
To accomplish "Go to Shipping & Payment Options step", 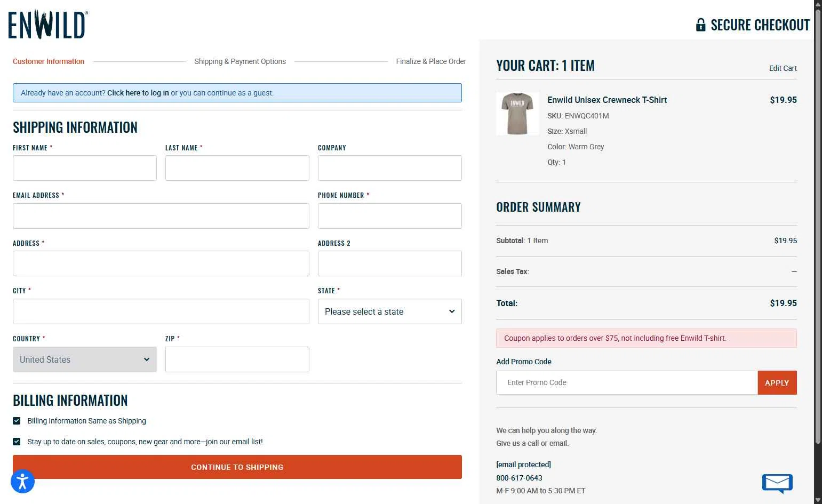I will [240, 61].
